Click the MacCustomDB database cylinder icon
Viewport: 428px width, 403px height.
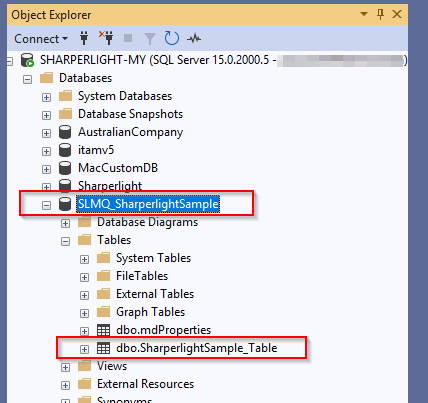pyautogui.click(x=65, y=168)
